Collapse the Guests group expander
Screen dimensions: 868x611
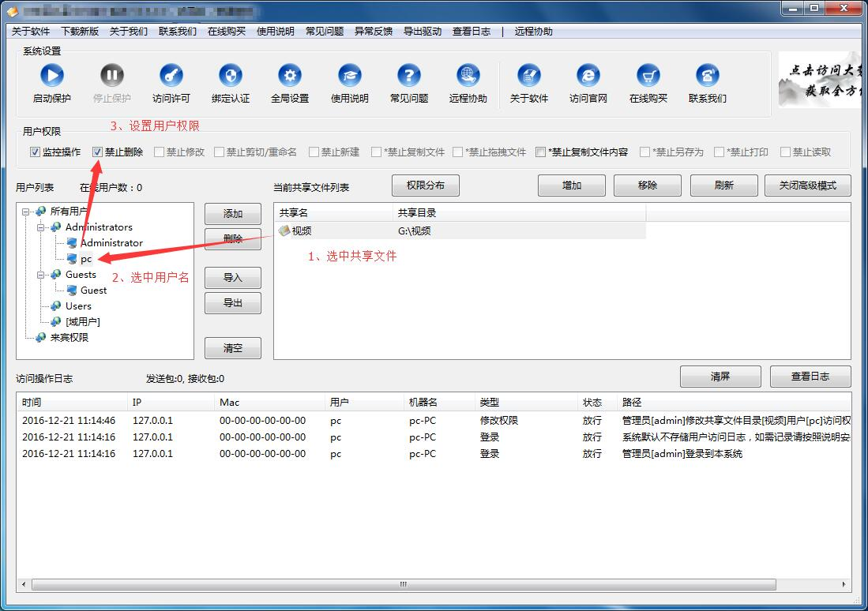pyautogui.click(x=41, y=275)
